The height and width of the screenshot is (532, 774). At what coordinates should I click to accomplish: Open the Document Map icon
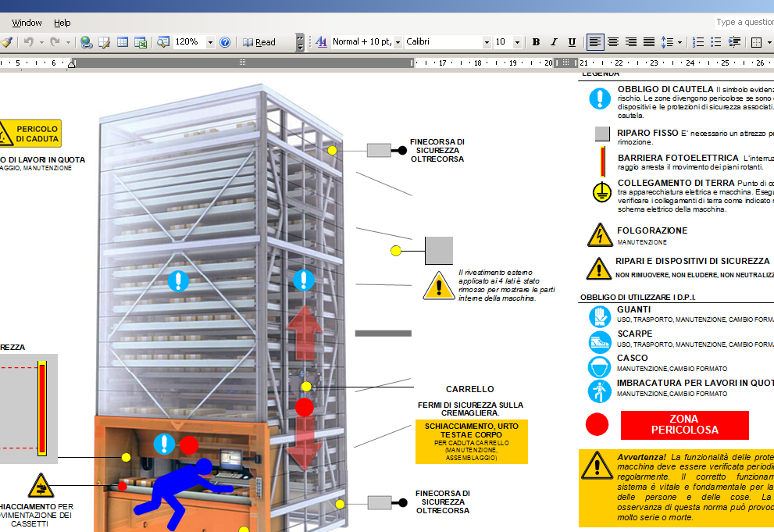click(x=163, y=42)
